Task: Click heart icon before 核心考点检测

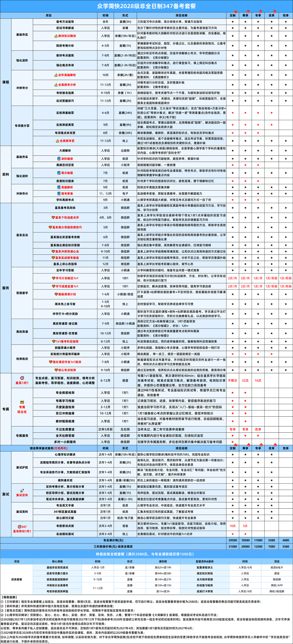Action: click(56, 370)
